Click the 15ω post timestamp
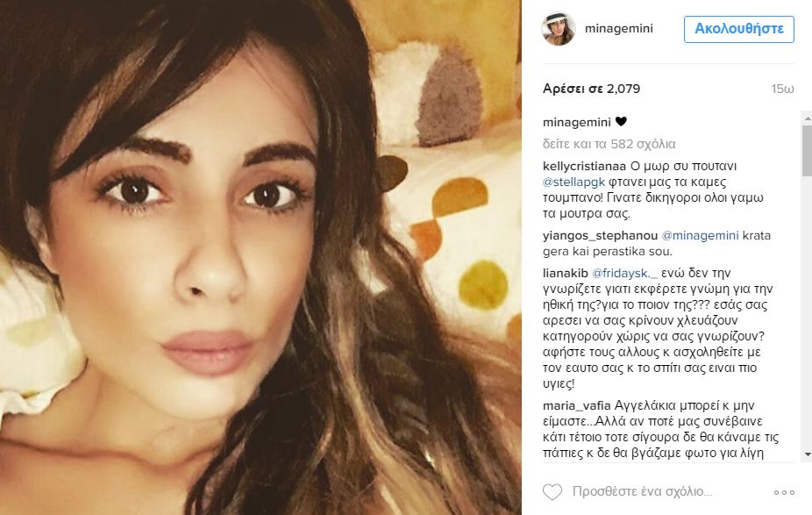 tap(782, 89)
